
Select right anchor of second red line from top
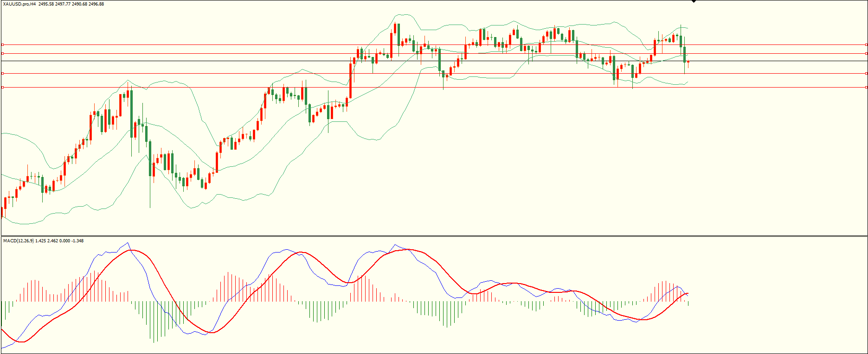866,54
